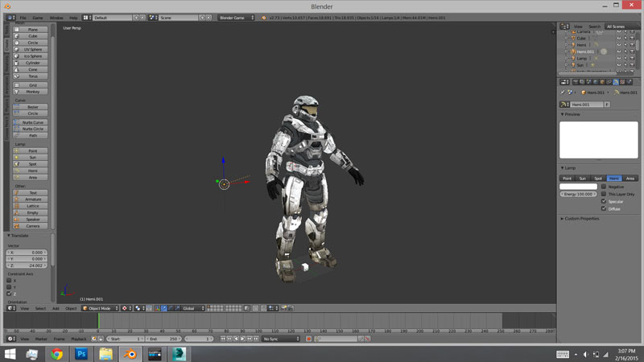
Task: Enable the X constraint axis
Action: [9, 280]
